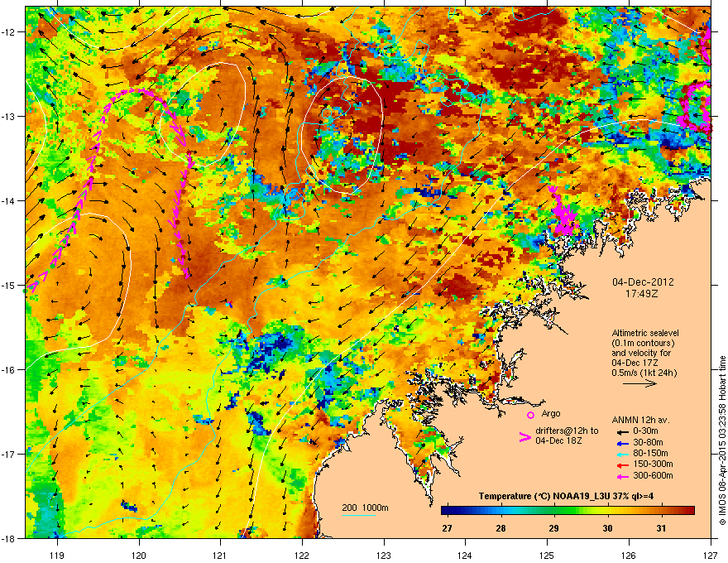728x563 pixels.
Task: Click the color bar tick label 31
Action: pos(661,528)
